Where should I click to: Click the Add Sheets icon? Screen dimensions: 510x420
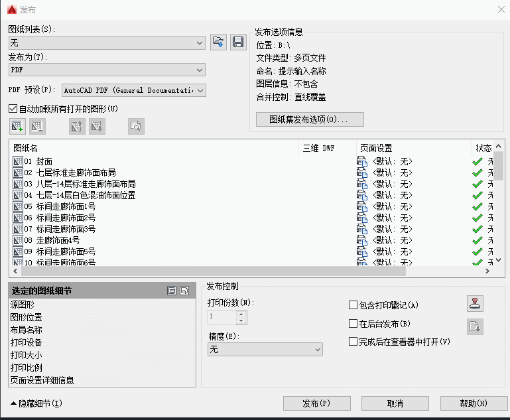click(17, 126)
